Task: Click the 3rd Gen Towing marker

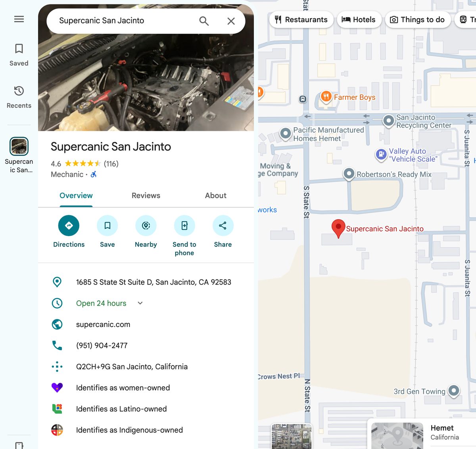Action: [454, 391]
